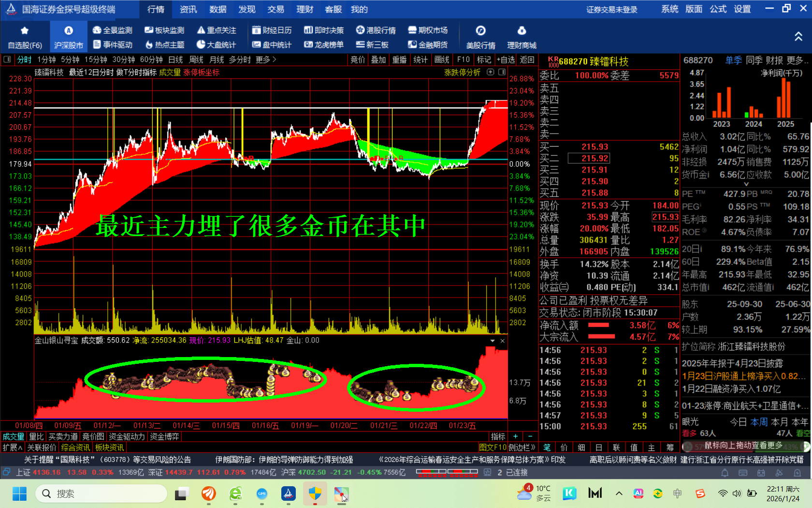The width and height of the screenshot is (812, 508).
Task: Toggle the 张跌停分析 pop-up arrow button
Action: 491,72
